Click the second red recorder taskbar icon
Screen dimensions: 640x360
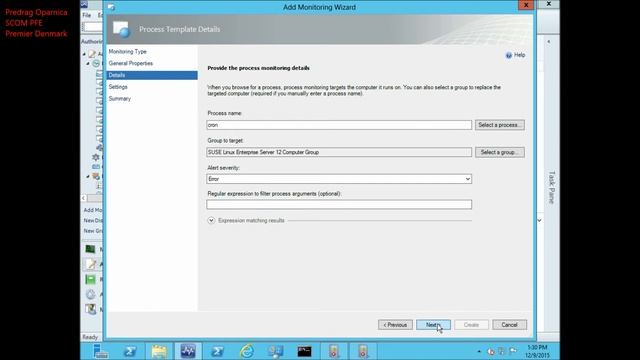click(x=363, y=351)
